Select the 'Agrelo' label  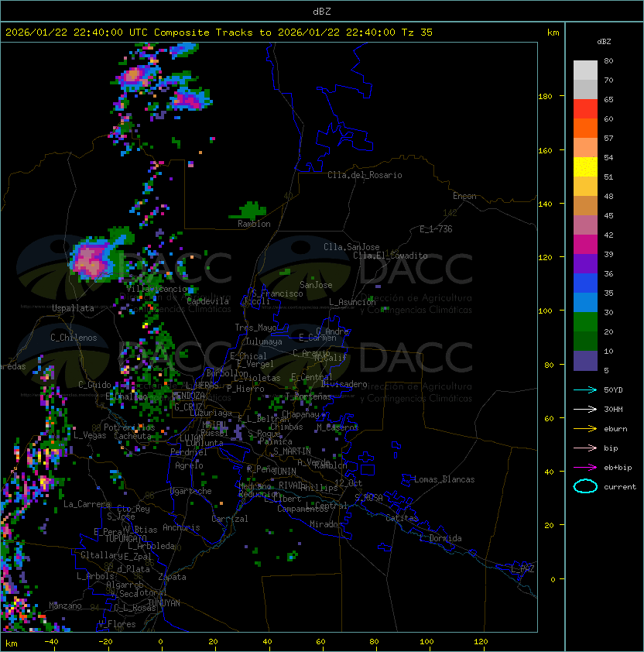pyautogui.click(x=189, y=465)
